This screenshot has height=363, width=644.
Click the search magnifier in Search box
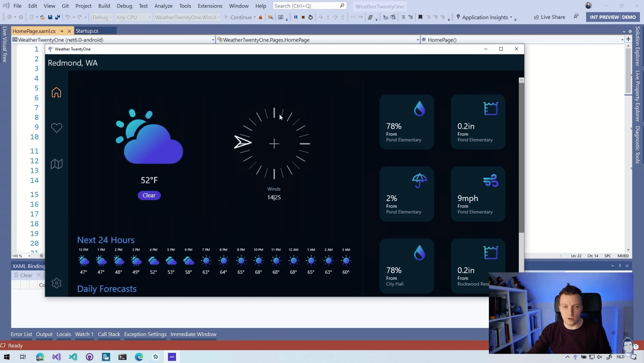(342, 6)
